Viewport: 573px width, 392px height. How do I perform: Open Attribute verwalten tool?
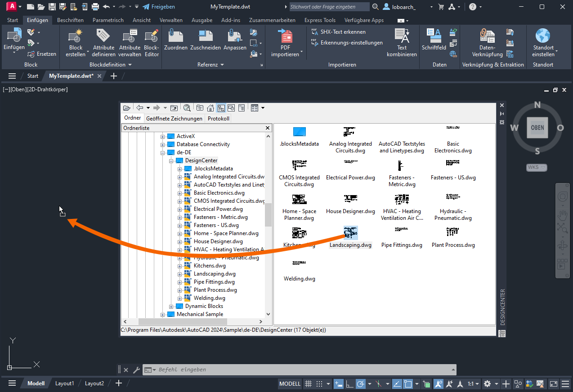pyautogui.click(x=130, y=43)
